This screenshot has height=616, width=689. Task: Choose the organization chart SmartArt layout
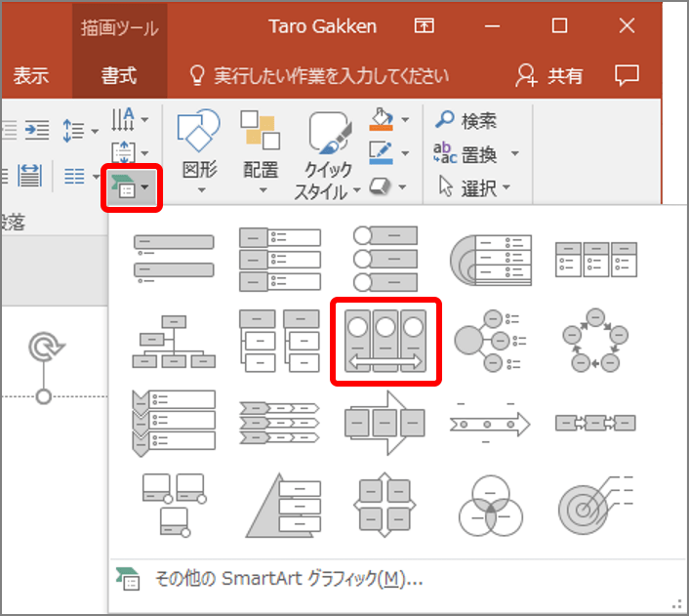pos(174,342)
